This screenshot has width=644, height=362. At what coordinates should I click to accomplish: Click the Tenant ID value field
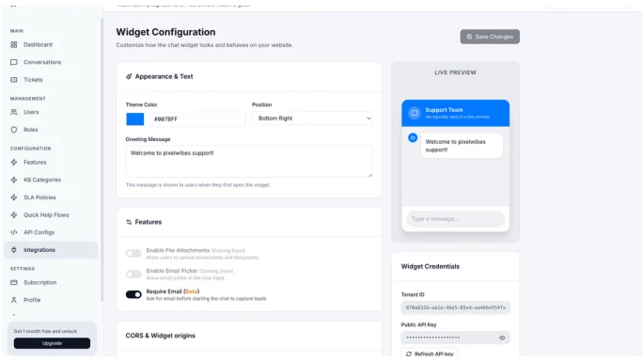[455, 307]
